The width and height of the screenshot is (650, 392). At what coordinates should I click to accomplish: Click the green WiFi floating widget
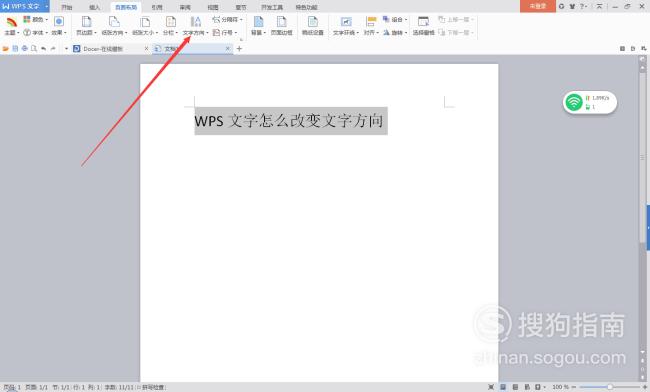tap(589, 102)
